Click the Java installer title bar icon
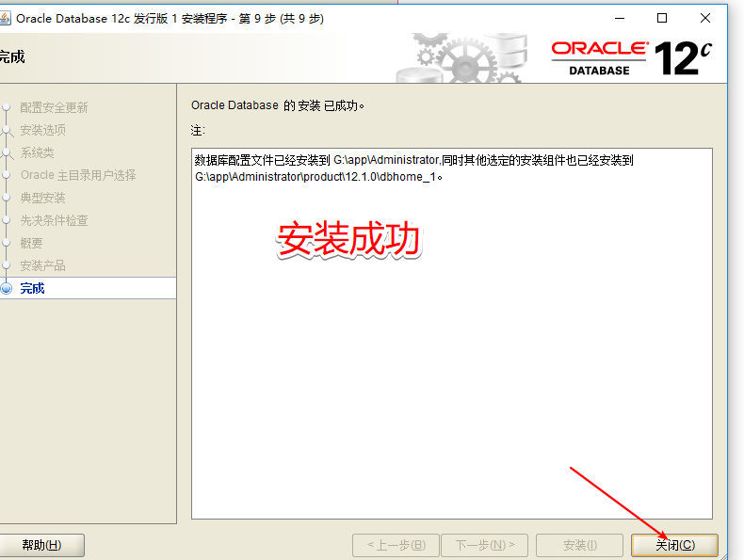 (5, 19)
